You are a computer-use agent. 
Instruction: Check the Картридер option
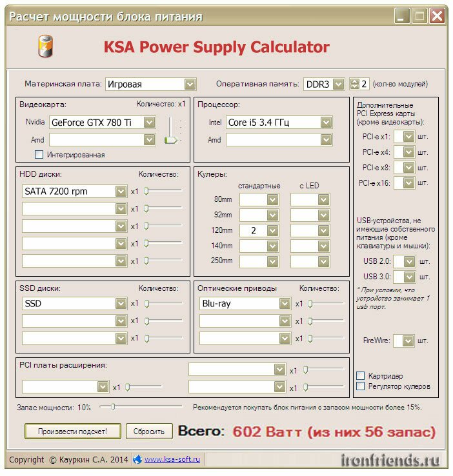click(x=360, y=376)
